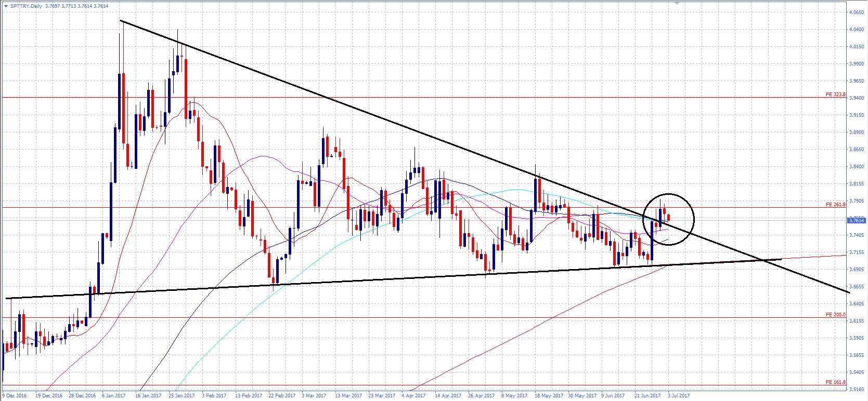The width and height of the screenshot is (868, 401).
Task: Click the 3.7405 price on the scale
Action: point(857,235)
